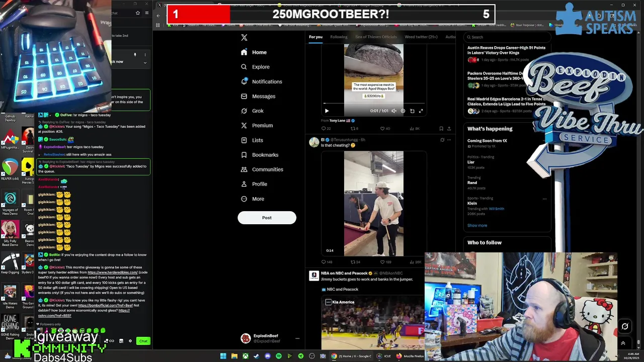The width and height of the screenshot is (644, 362).
Task: Switch to Sea of Thieves Officials tab
Action: coord(376,37)
